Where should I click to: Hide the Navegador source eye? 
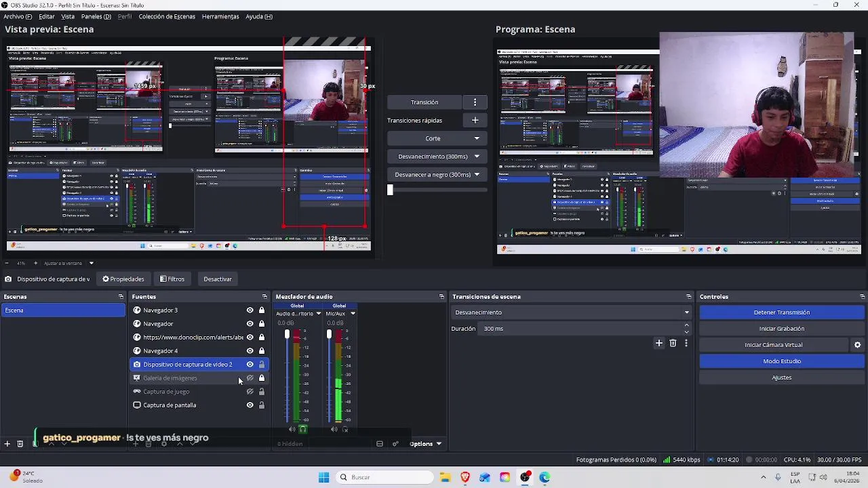pyautogui.click(x=250, y=324)
